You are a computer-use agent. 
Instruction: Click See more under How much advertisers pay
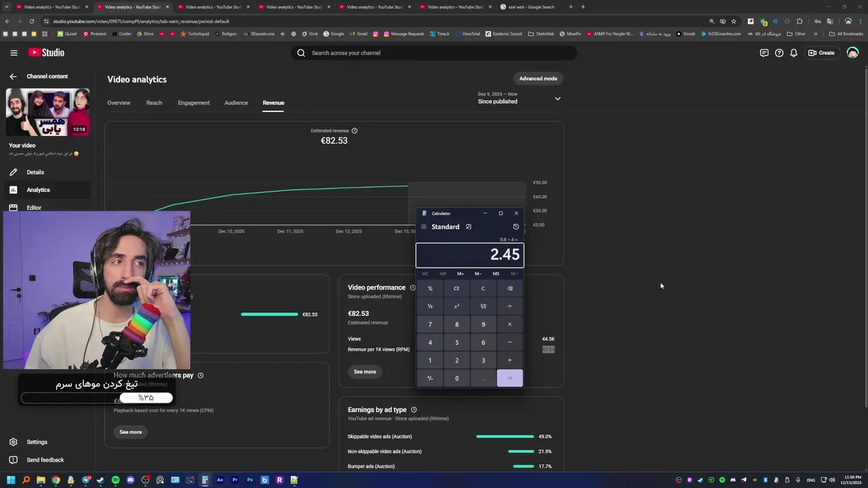tap(131, 432)
